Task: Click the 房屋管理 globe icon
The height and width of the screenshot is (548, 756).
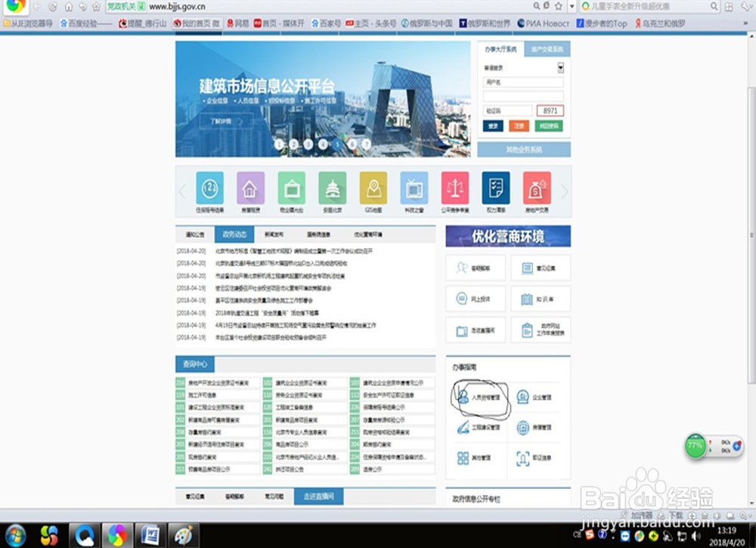Action: tap(522, 427)
